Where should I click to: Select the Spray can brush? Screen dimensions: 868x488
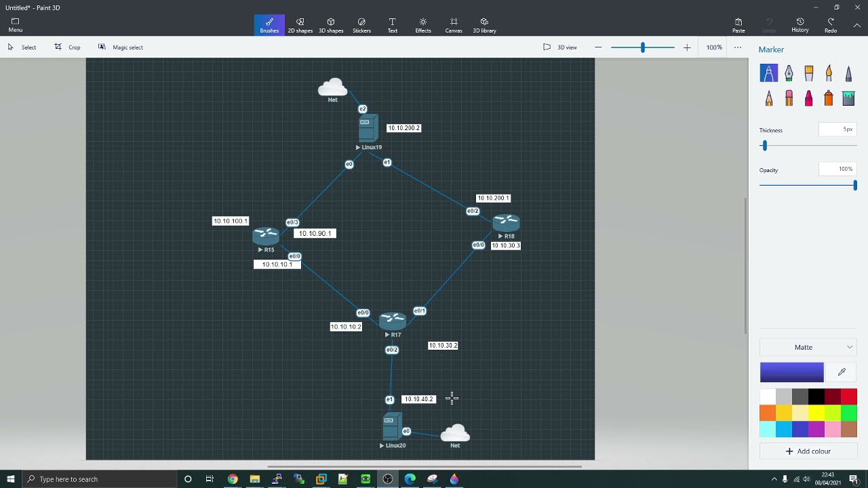[x=829, y=98]
